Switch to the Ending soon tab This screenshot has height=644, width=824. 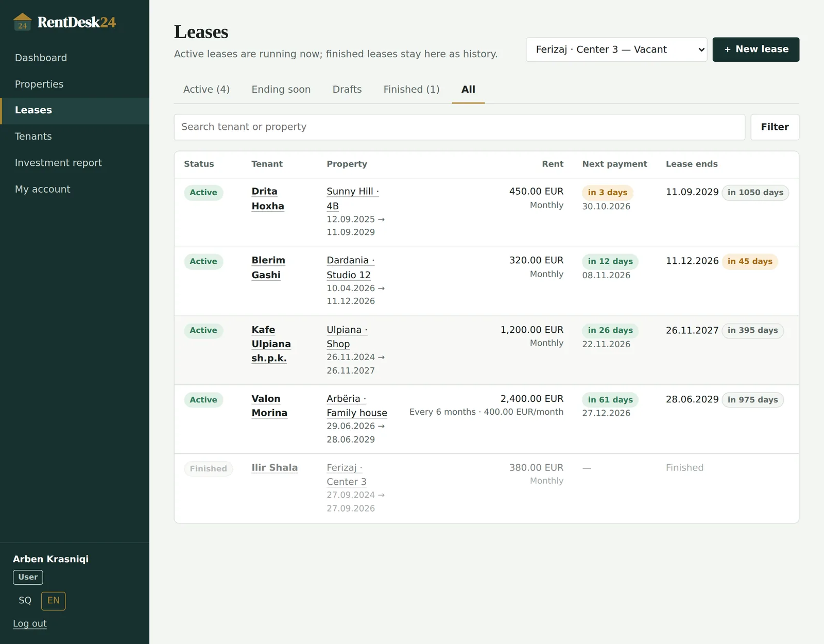tap(281, 90)
